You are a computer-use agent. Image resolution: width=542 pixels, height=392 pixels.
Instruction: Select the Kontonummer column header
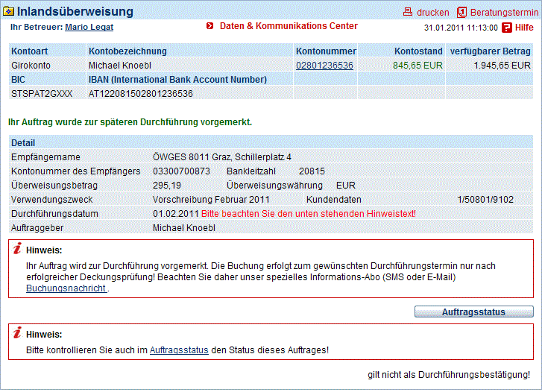[326, 51]
